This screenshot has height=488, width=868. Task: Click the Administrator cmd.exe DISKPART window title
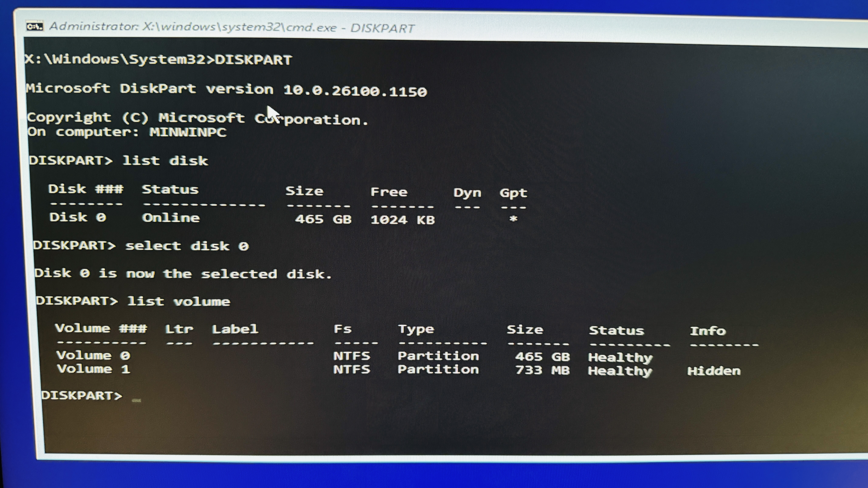(x=232, y=27)
